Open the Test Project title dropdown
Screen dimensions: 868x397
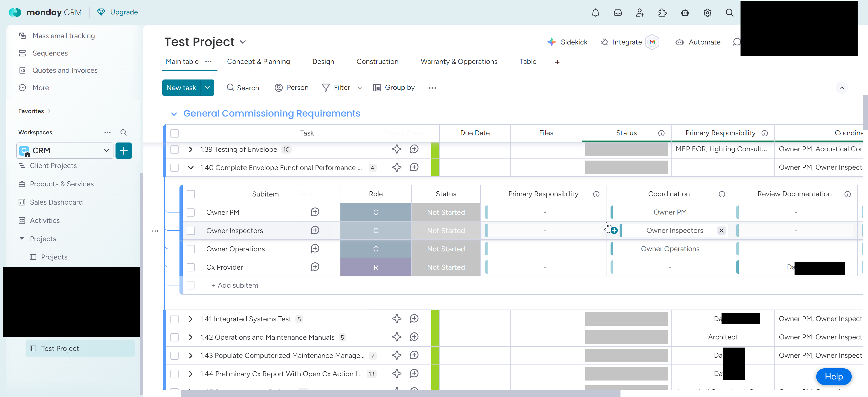[243, 42]
